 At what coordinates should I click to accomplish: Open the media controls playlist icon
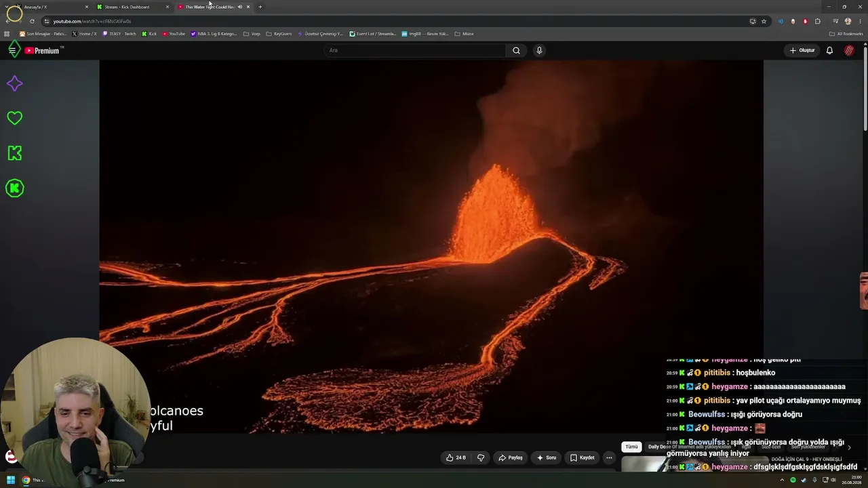click(835, 21)
